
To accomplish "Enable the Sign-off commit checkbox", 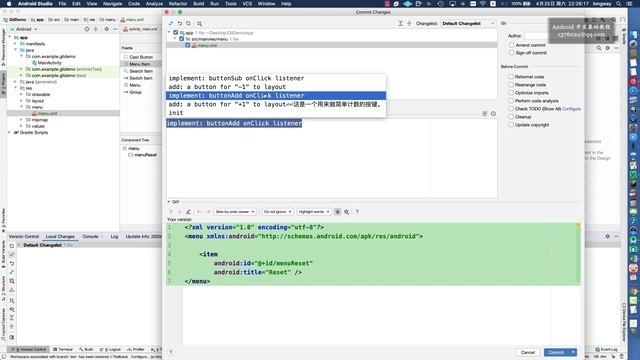I will pyautogui.click(x=511, y=53).
